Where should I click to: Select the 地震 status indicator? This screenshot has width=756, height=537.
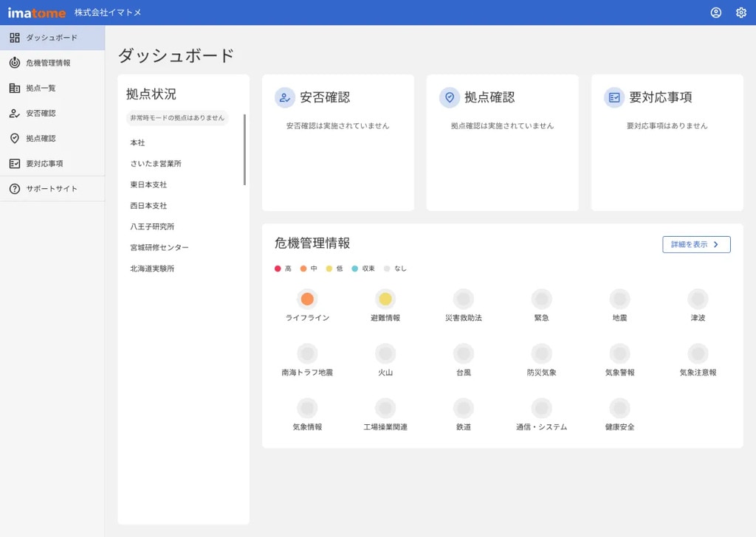[619, 299]
